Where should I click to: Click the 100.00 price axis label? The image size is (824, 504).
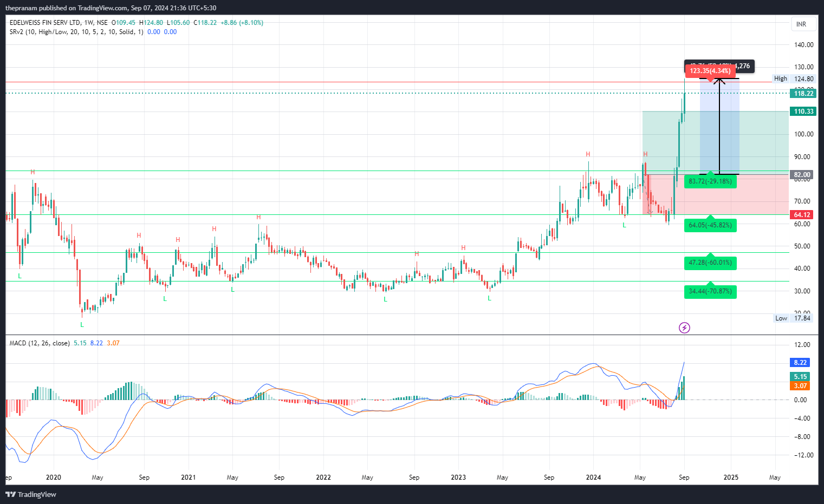point(804,134)
